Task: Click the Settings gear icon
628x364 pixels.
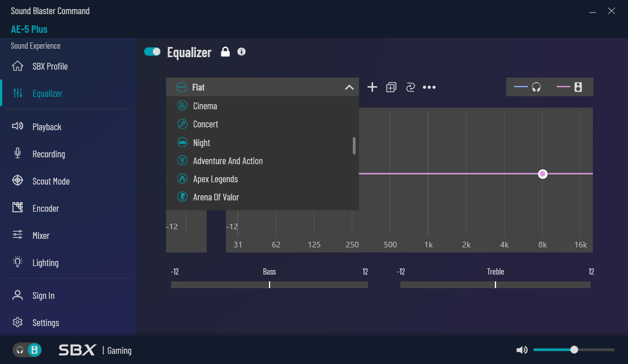Action: pyautogui.click(x=18, y=322)
